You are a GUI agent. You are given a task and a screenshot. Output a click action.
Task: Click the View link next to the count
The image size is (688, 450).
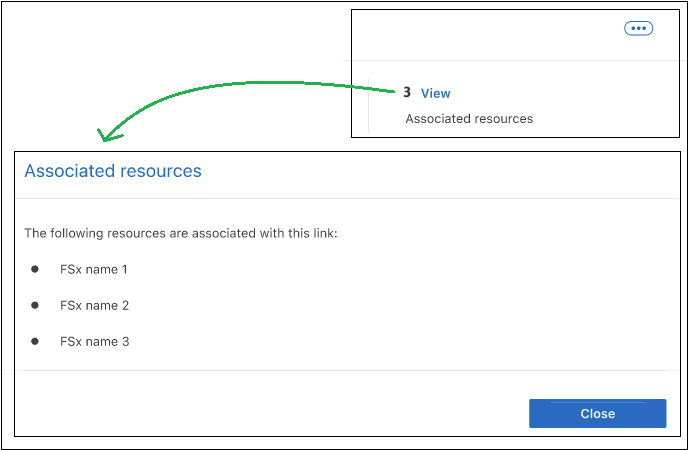click(435, 93)
